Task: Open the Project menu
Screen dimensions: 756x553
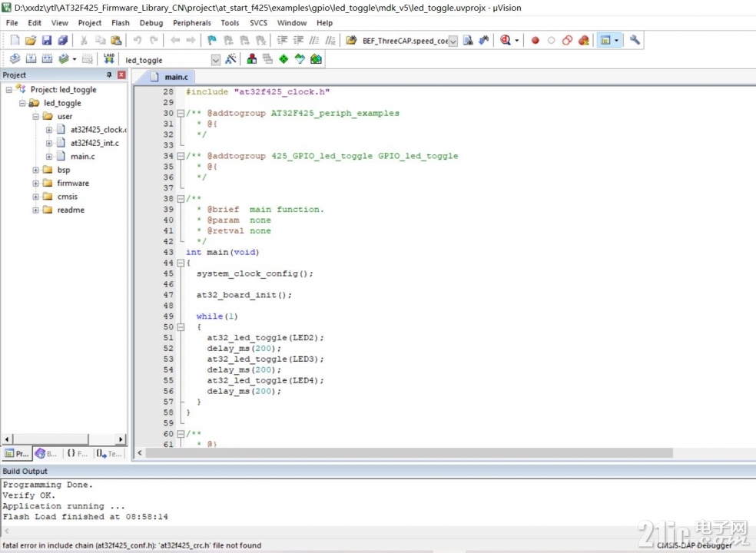Action: 90,23
